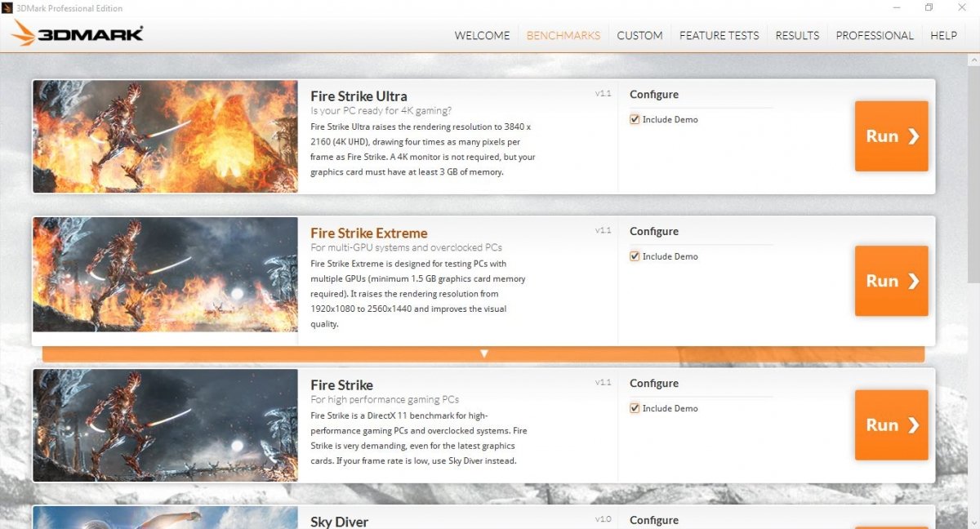Click the Fire Strike title heading
Image resolution: width=980 pixels, height=529 pixels.
pyautogui.click(x=341, y=385)
